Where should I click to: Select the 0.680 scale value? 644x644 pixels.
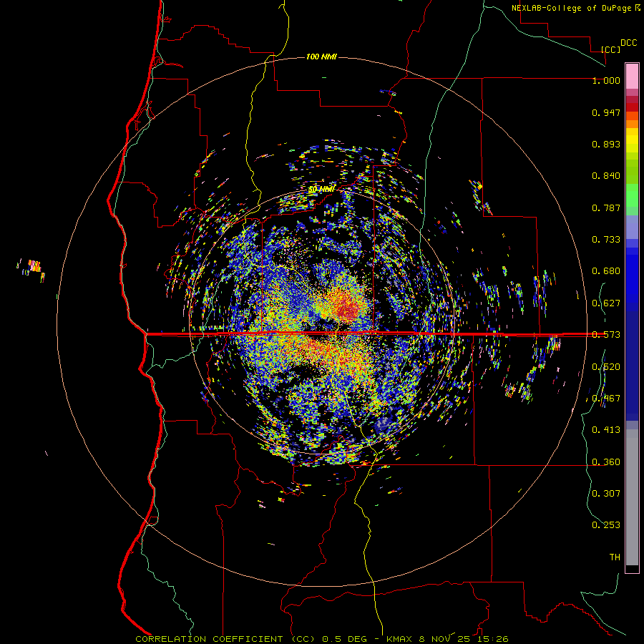click(606, 271)
